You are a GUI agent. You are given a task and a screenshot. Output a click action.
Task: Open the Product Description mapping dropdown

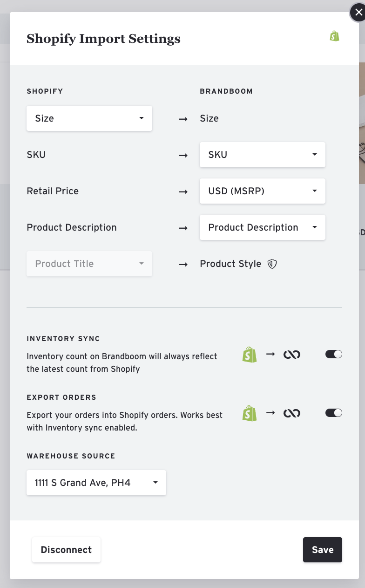tap(263, 227)
